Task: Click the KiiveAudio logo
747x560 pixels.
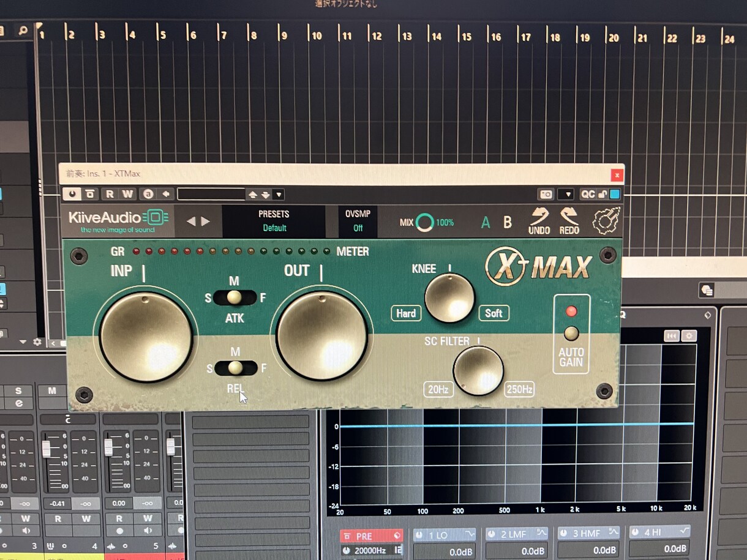Action: (118, 220)
